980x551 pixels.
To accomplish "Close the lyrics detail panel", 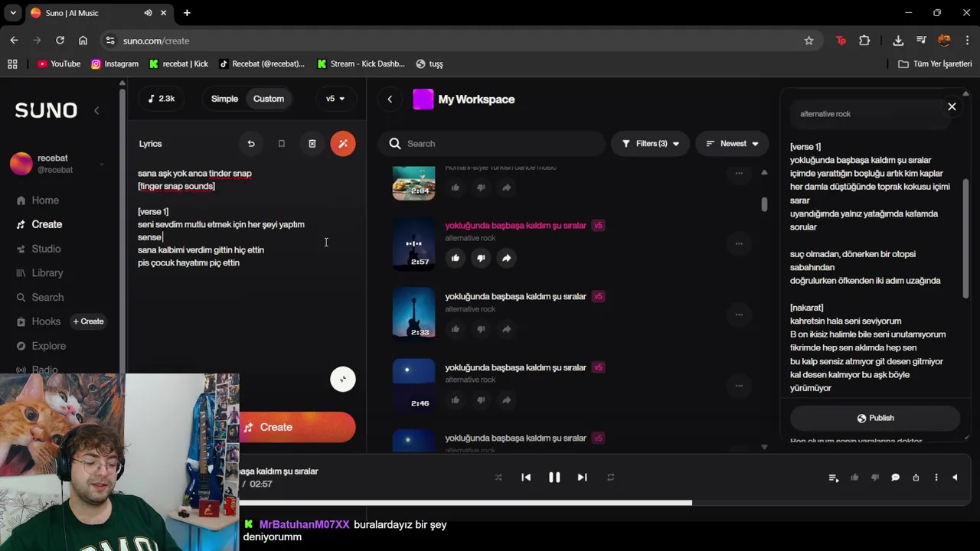I will tap(952, 107).
